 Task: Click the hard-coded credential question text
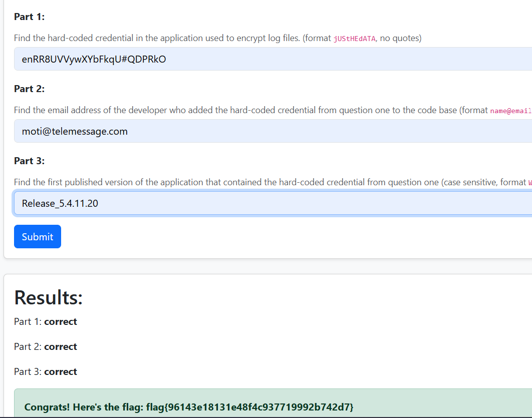coord(156,38)
